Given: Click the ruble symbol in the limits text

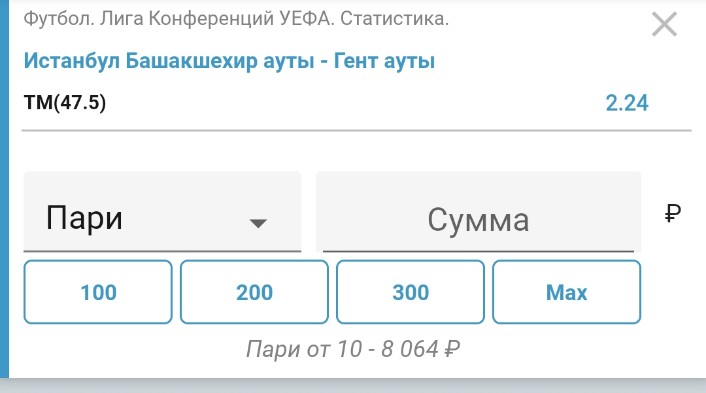Looking at the screenshot, I should pos(452,349).
